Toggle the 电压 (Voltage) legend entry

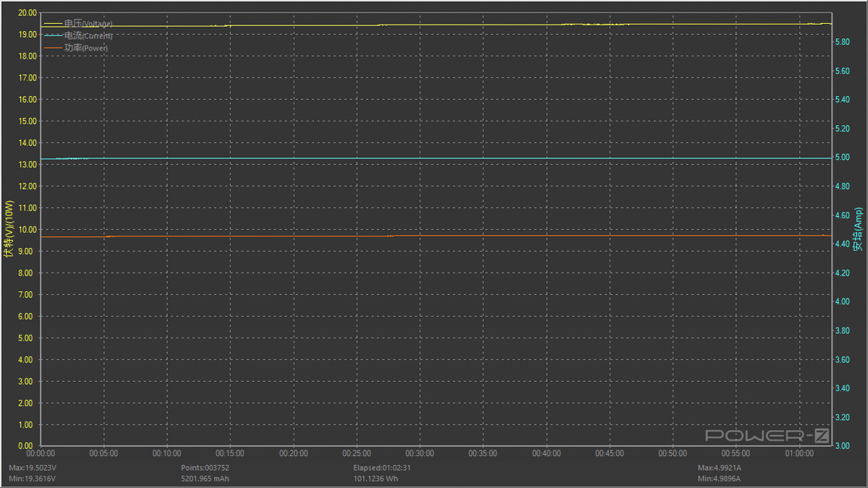point(88,24)
